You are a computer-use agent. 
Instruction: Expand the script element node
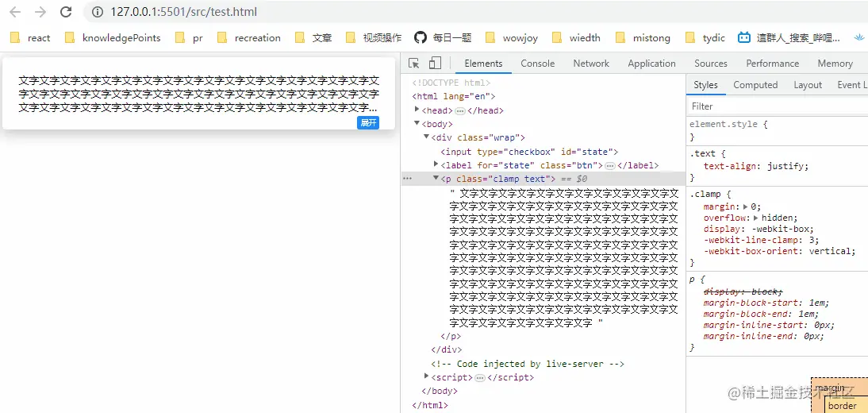[x=427, y=376]
